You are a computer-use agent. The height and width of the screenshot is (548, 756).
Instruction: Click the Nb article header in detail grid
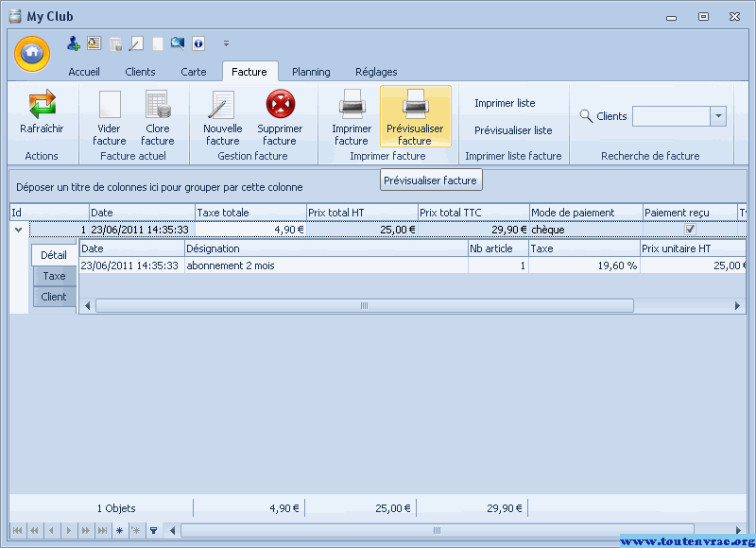pos(499,248)
